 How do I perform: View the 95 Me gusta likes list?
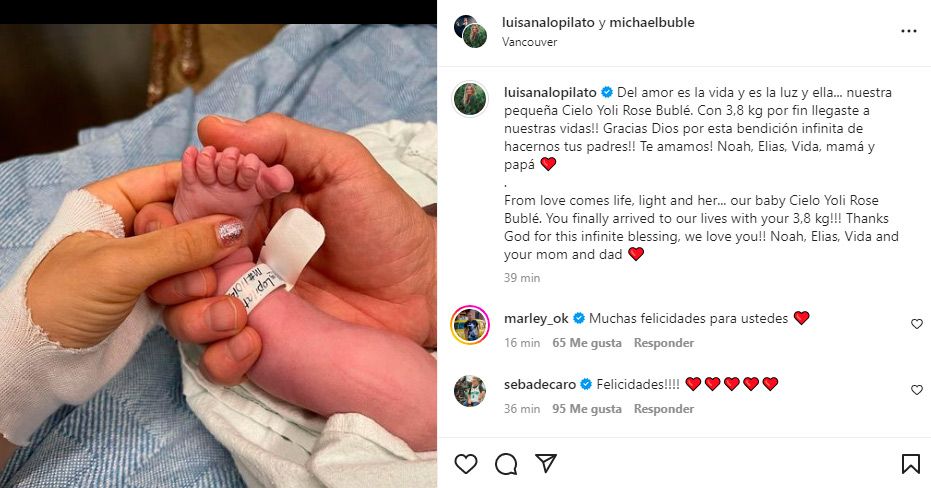tap(587, 409)
